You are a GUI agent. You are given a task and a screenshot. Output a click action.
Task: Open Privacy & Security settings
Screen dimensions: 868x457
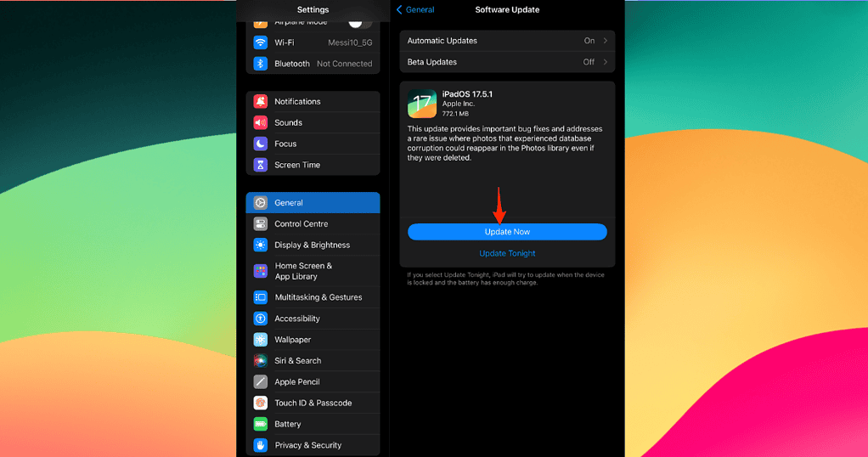click(x=313, y=445)
